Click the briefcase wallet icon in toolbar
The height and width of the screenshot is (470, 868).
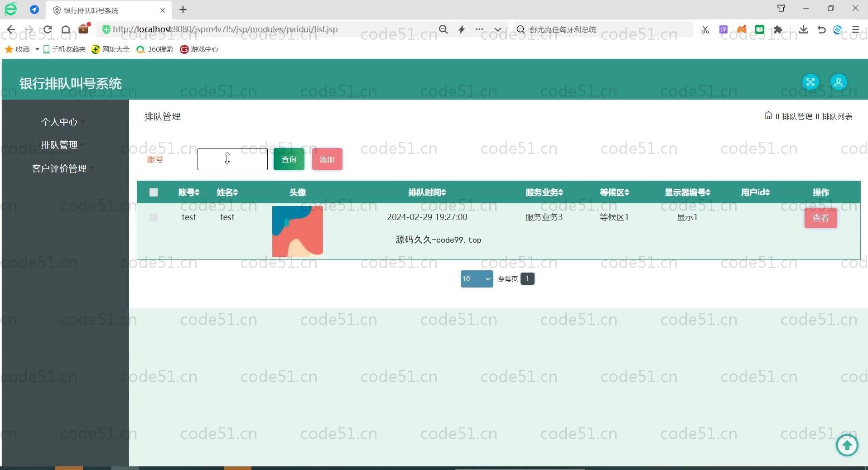coord(84,29)
